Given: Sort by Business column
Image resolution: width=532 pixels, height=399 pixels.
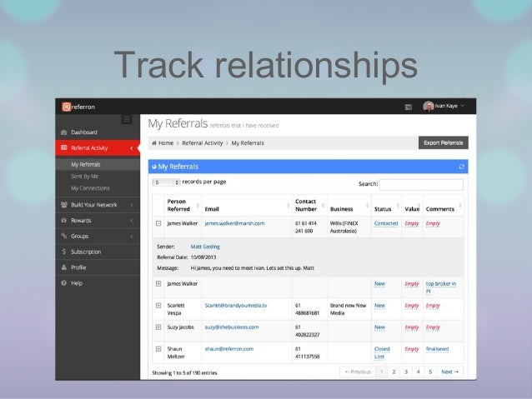Looking at the screenshot, I should click(349, 205).
